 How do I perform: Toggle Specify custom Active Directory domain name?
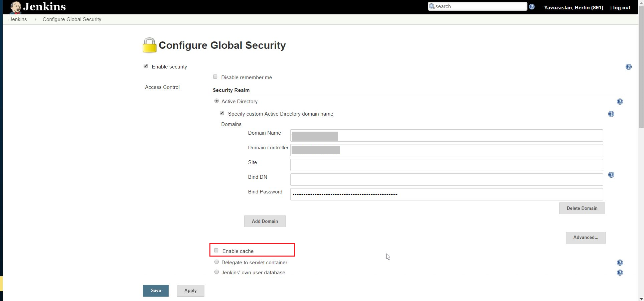pos(222,113)
